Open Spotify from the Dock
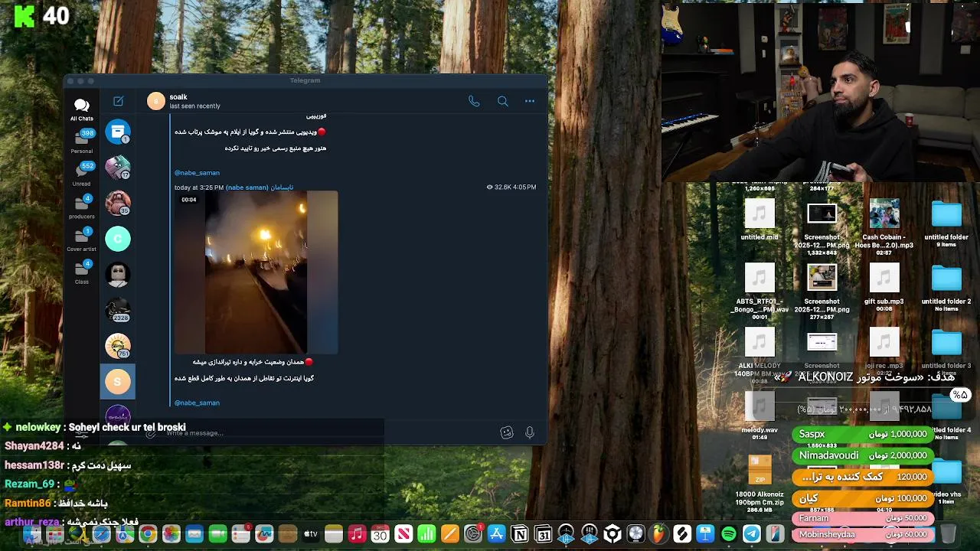 click(x=729, y=534)
